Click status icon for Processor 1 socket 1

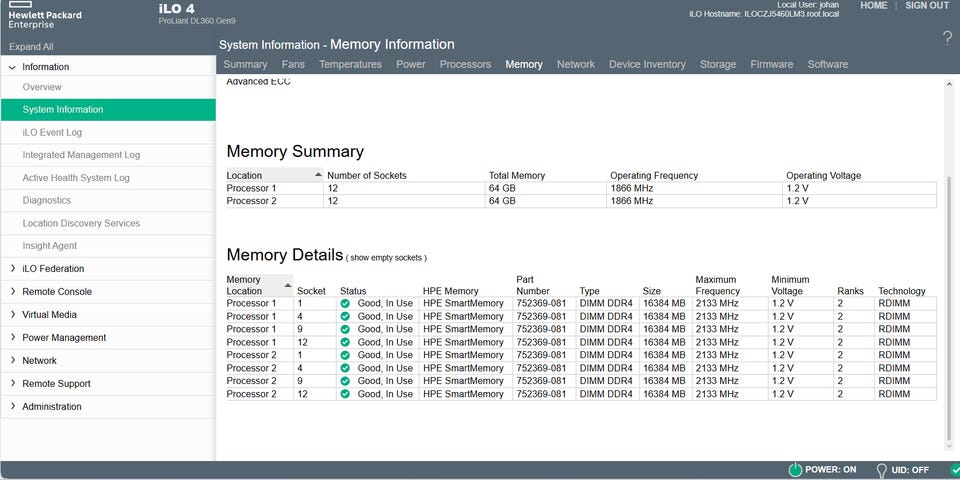coord(345,303)
